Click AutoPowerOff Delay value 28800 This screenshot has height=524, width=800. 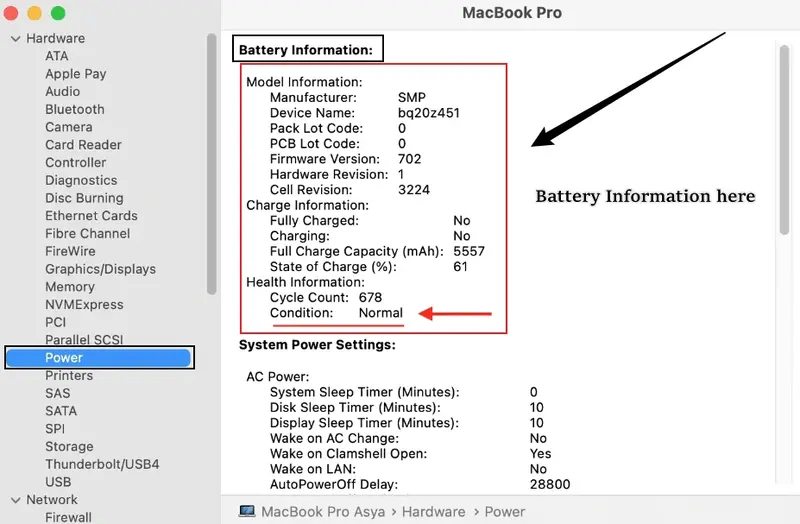[550, 484]
